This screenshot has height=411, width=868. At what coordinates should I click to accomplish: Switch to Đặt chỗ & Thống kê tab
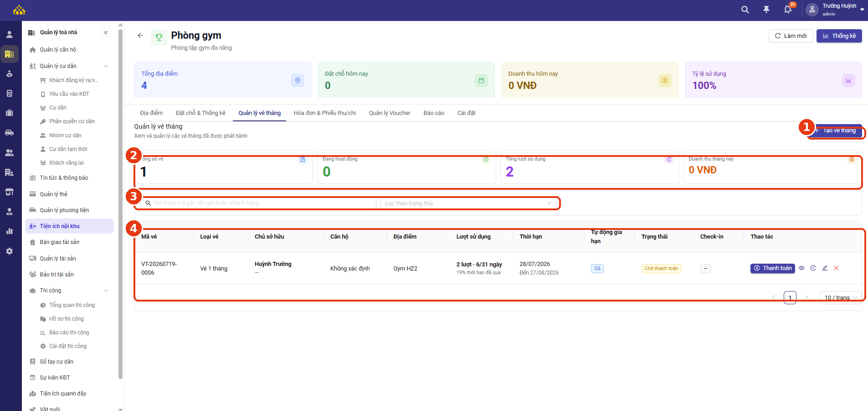200,113
